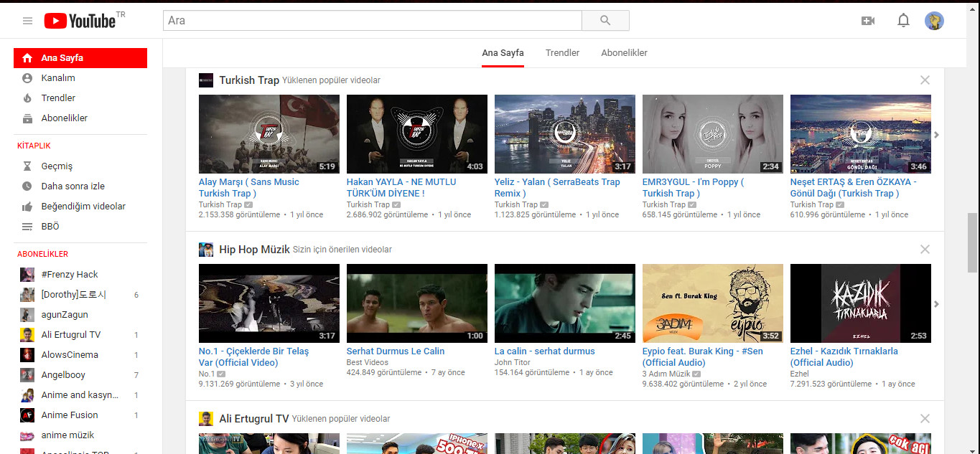980x454 pixels.
Task: Open Abonelikler in the sidebar
Action: (80, 118)
